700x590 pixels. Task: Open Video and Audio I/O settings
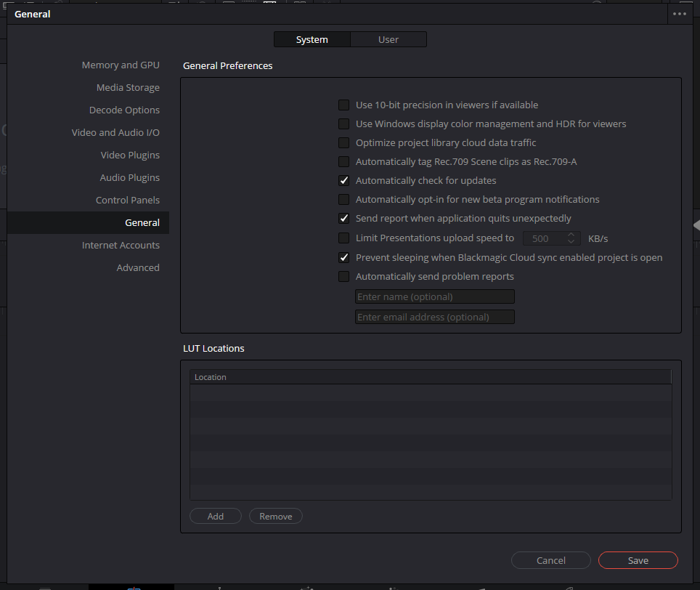pos(115,132)
